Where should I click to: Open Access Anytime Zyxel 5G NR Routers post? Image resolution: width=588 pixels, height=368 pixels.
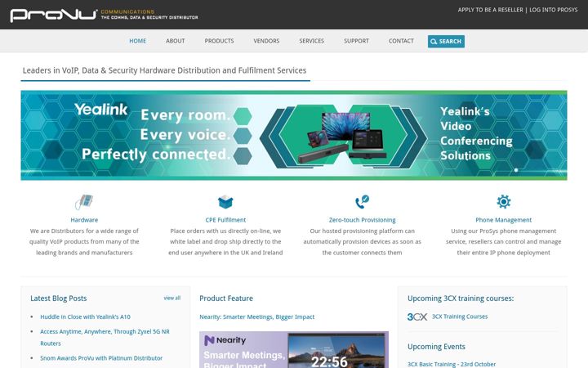pos(105,337)
